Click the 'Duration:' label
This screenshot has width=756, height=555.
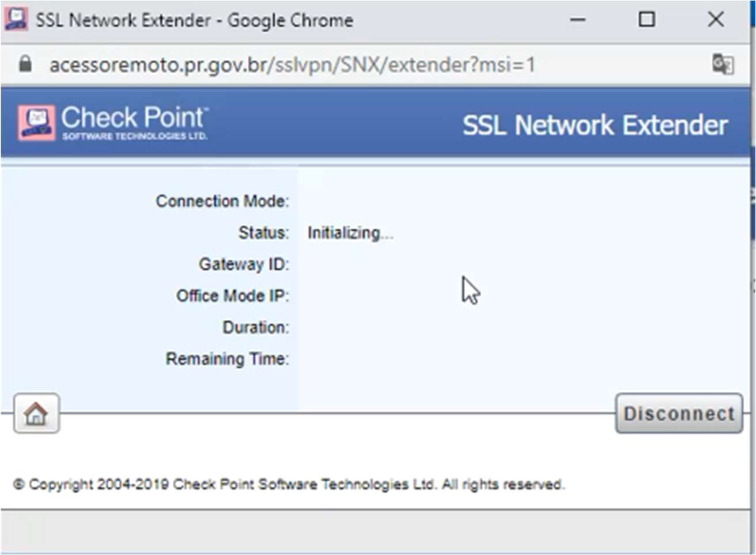pyautogui.click(x=256, y=327)
